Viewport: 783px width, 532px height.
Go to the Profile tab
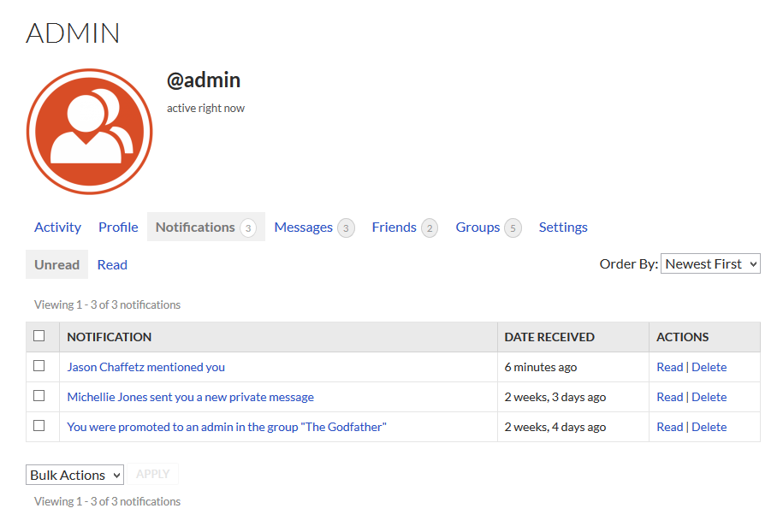tap(118, 227)
